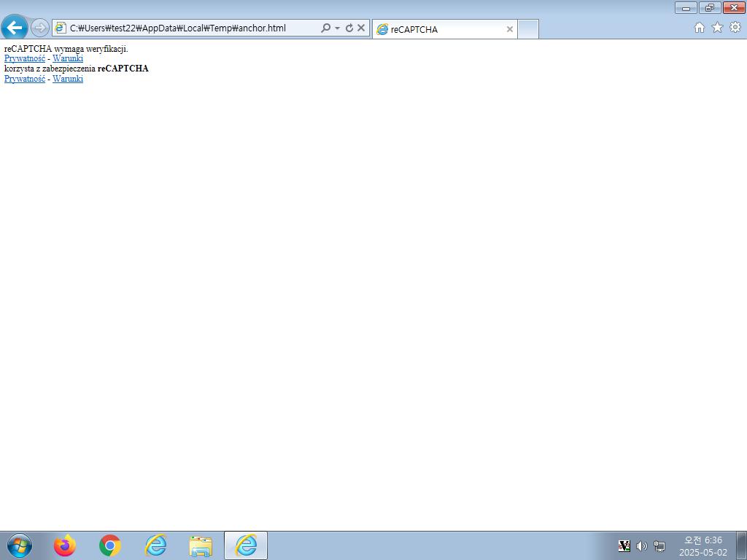
Task: Open the network icon in system tray
Action: click(x=659, y=546)
